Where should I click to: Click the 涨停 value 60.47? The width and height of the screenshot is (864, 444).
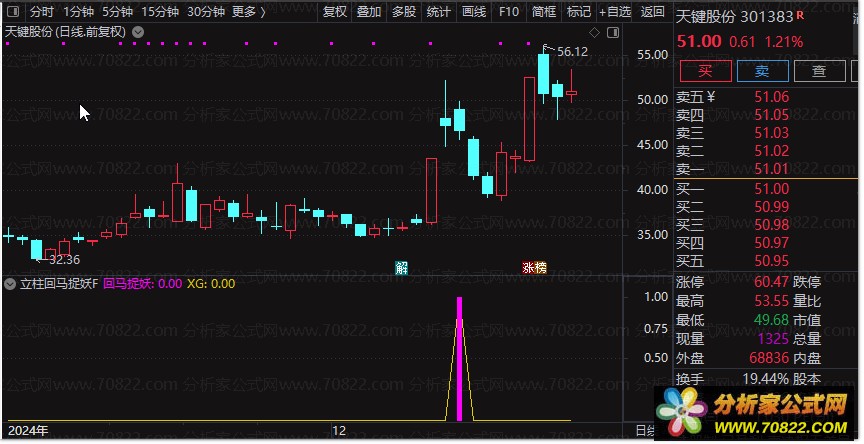click(771, 282)
